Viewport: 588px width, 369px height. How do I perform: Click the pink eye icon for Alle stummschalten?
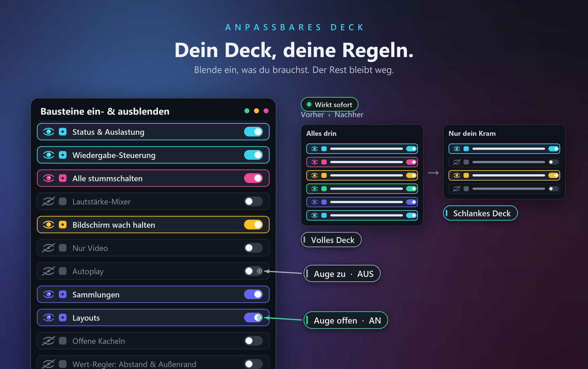[49, 178]
